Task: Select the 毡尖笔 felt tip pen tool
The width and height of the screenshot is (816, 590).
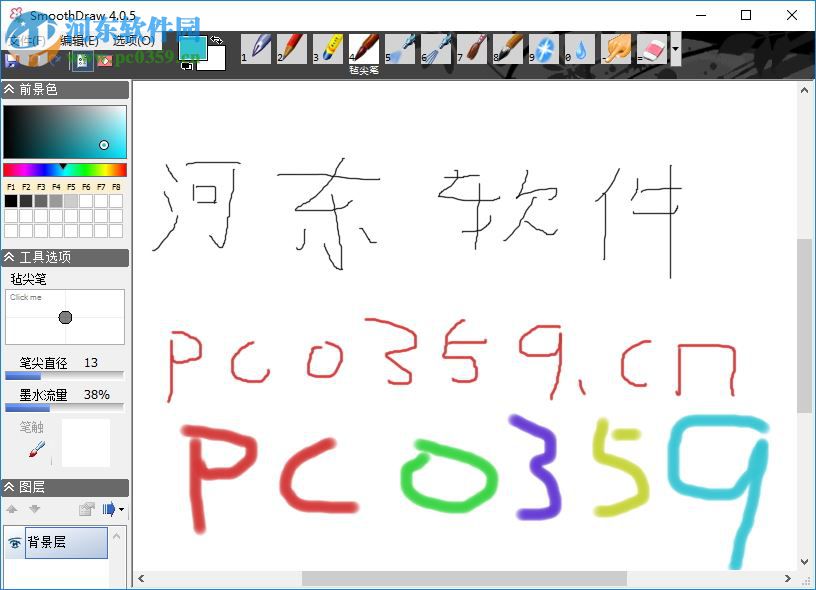Action: (x=364, y=46)
